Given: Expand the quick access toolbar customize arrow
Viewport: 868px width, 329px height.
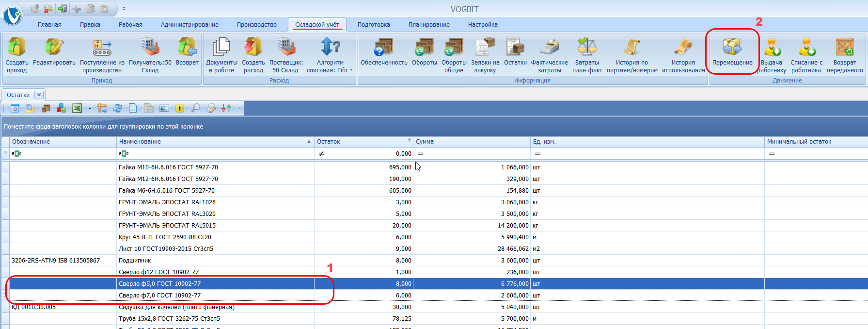Looking at the screenshot, I should click(x=124, y=9).
